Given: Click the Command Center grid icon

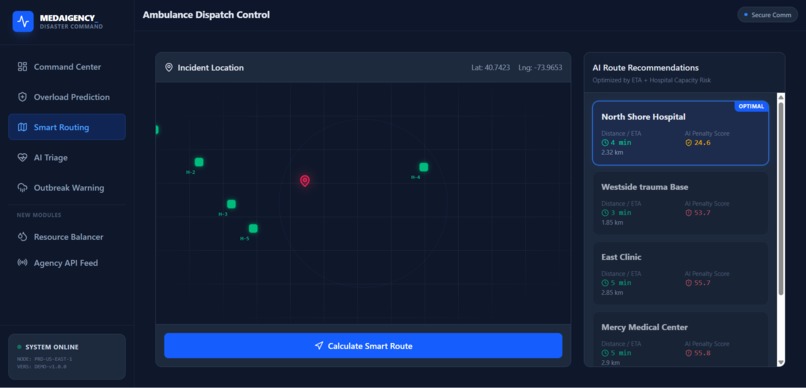Looking at the screenshot, I should click(x=22, y=67).
